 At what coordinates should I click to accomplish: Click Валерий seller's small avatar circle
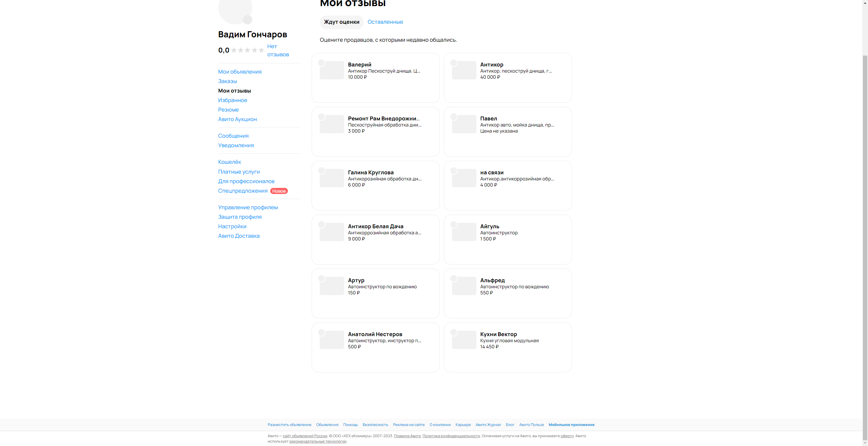tap(321, 63)
